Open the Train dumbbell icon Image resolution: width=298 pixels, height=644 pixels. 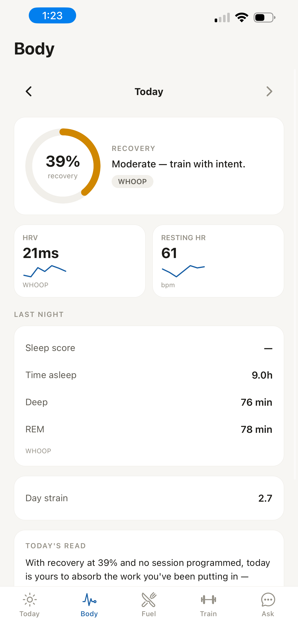[208, 599]
